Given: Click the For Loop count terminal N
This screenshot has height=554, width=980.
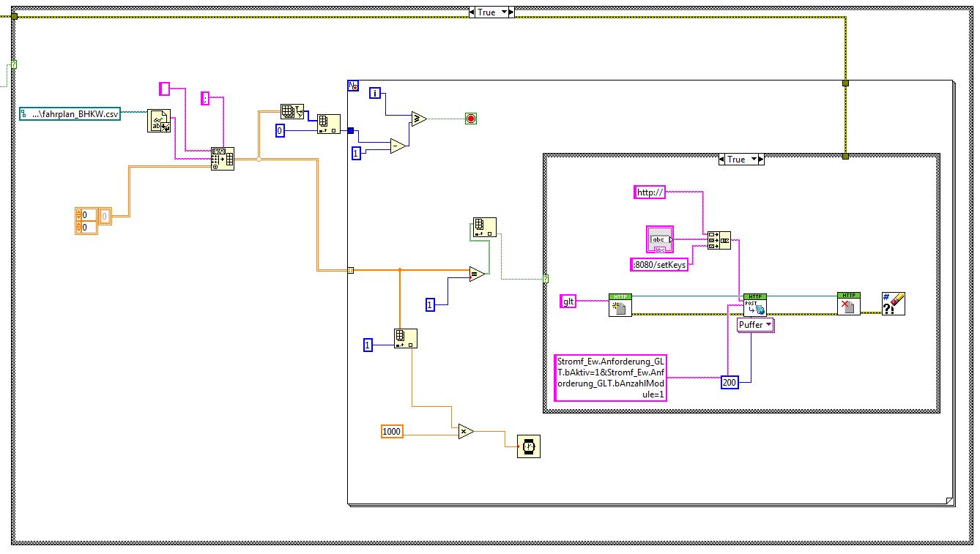Looking at the screenshot, I should [354, 86].
